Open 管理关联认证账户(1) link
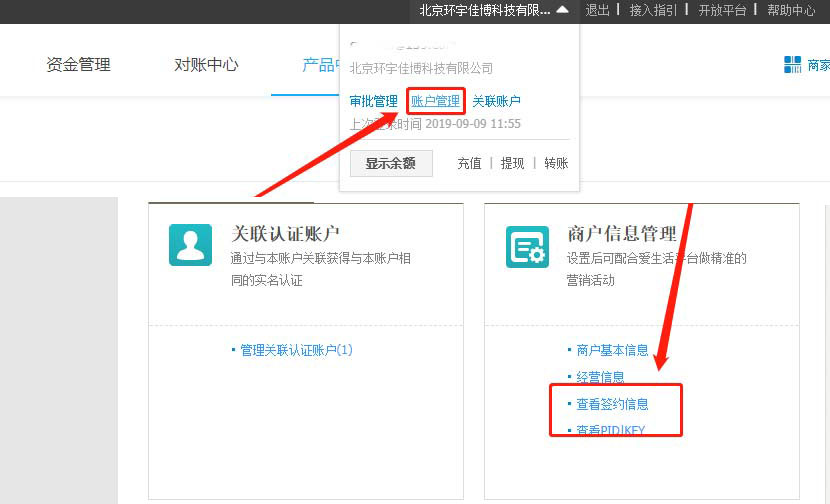Screen dimensions: 830x504 coord(296,350)
